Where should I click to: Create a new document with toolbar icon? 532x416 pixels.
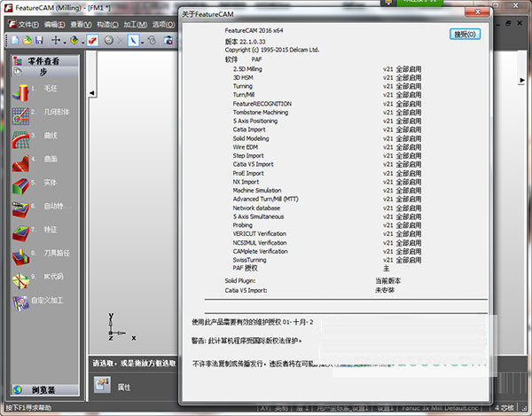click(15, 41)
